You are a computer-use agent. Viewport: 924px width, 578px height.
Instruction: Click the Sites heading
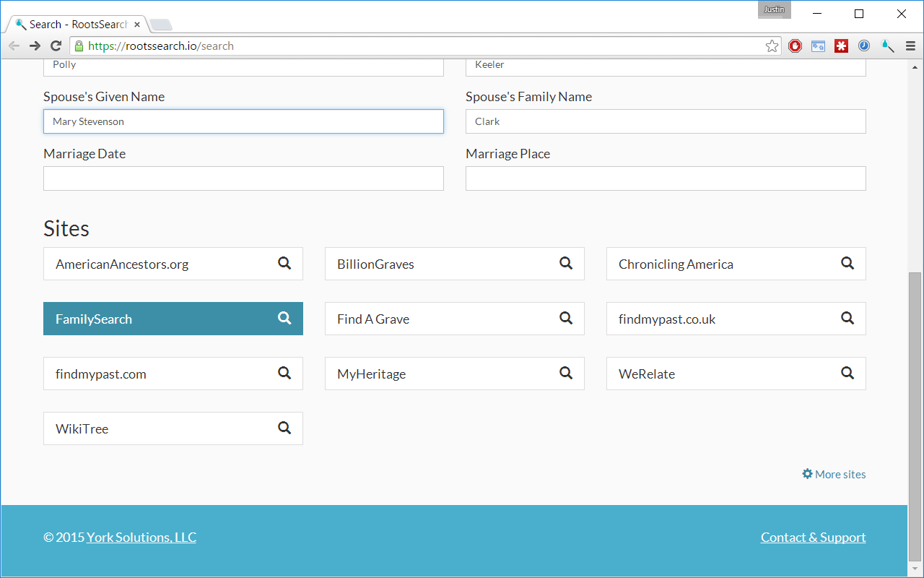pos(66,228)
